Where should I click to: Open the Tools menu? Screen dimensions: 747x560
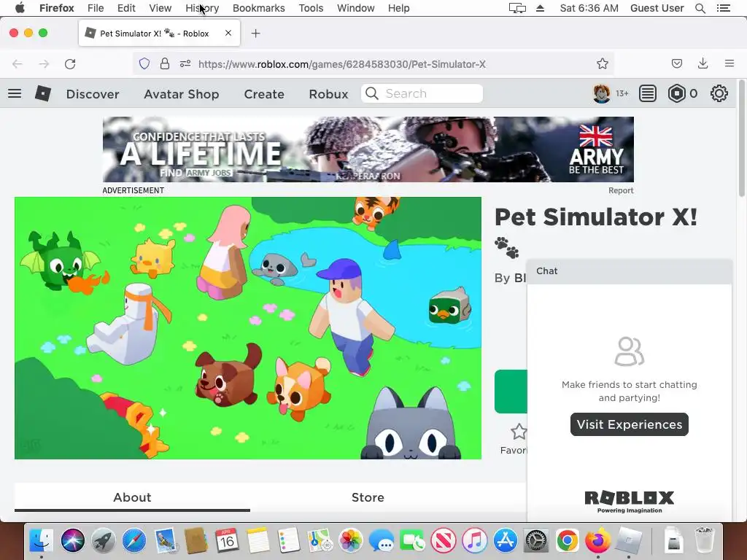[x=311, y=8]
